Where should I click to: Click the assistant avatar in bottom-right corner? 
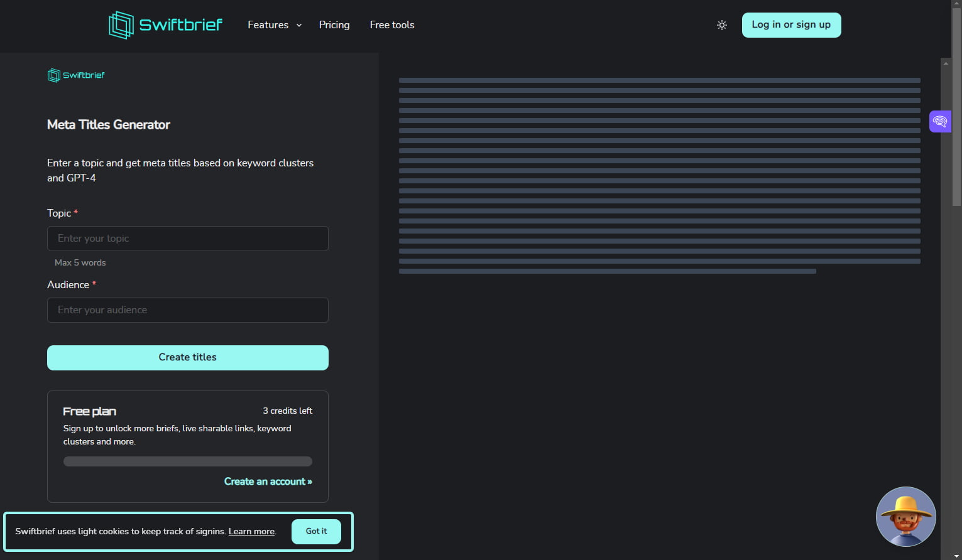(x=905, y=516)
